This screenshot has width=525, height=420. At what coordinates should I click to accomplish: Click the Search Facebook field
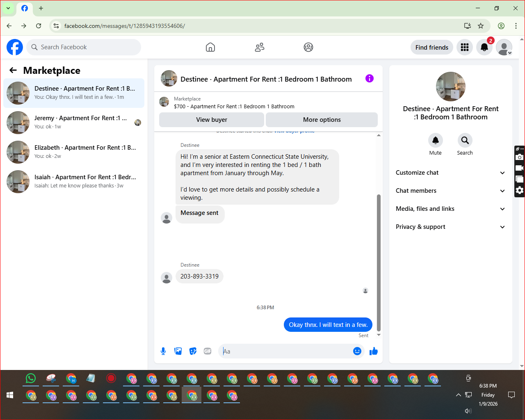[84, 47]
